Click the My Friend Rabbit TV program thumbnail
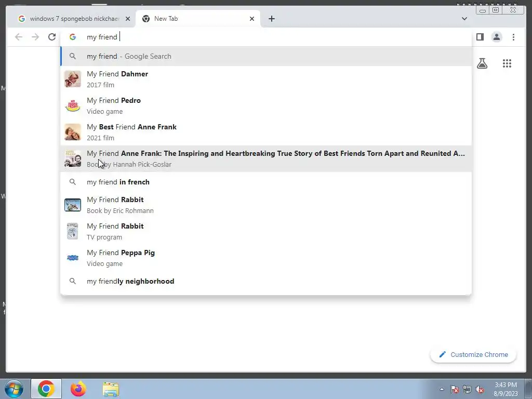532x399 pixels. click(73, 231)
